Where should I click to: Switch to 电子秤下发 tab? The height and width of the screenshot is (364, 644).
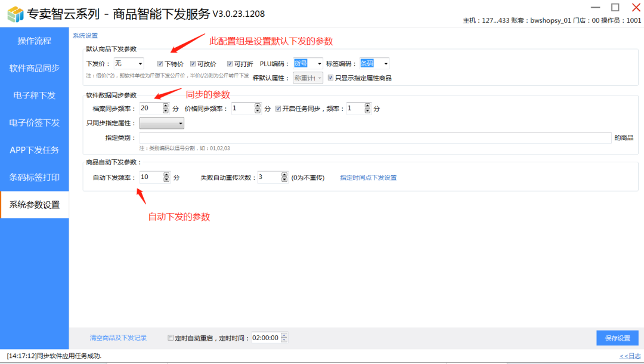click(x=35, y=95)
